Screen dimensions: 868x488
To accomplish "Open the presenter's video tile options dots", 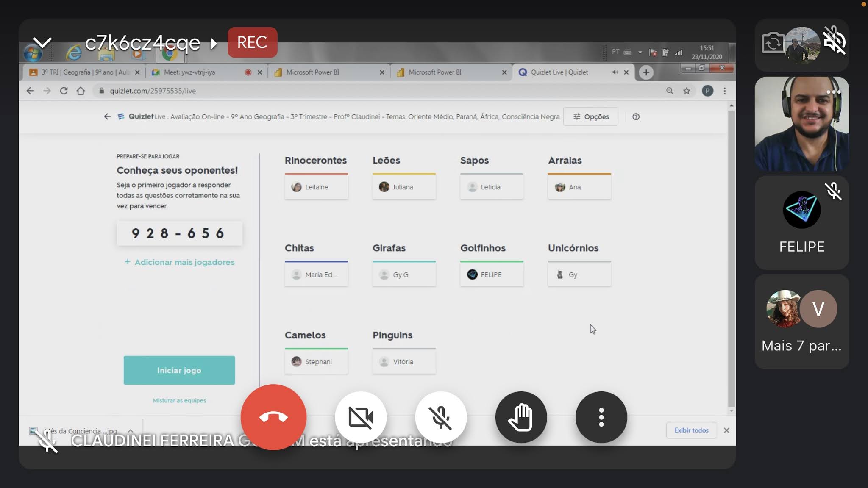I will tap(833, 92).
